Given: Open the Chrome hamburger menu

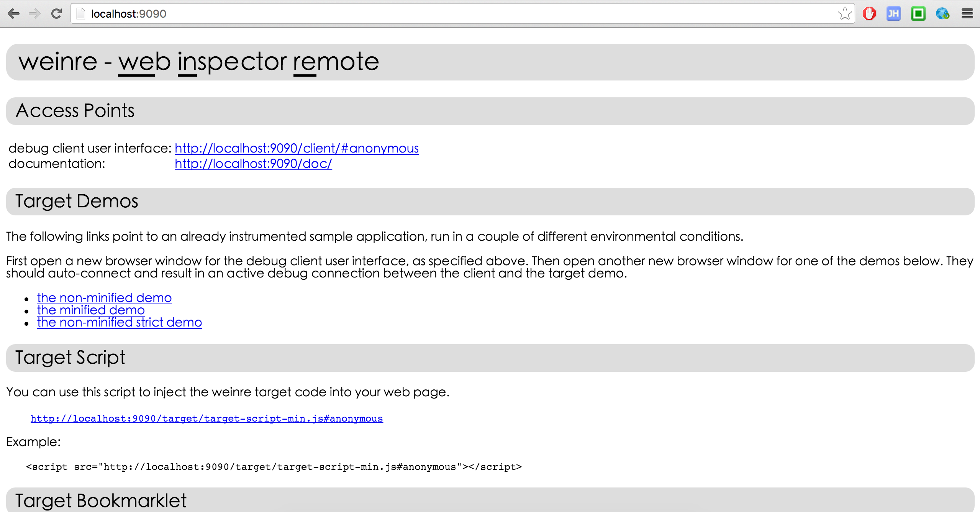Looking at the screenshot, I should click(967, 14).
